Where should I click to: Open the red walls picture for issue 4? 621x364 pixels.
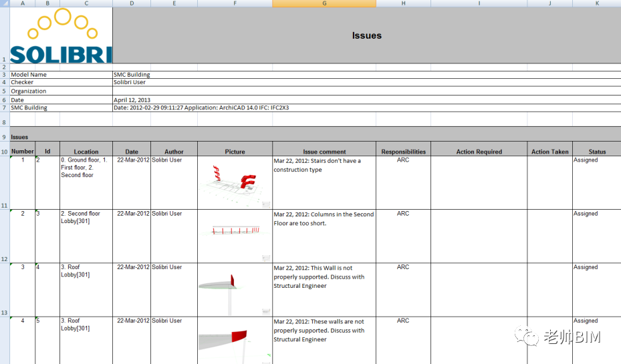click(235, 340)
